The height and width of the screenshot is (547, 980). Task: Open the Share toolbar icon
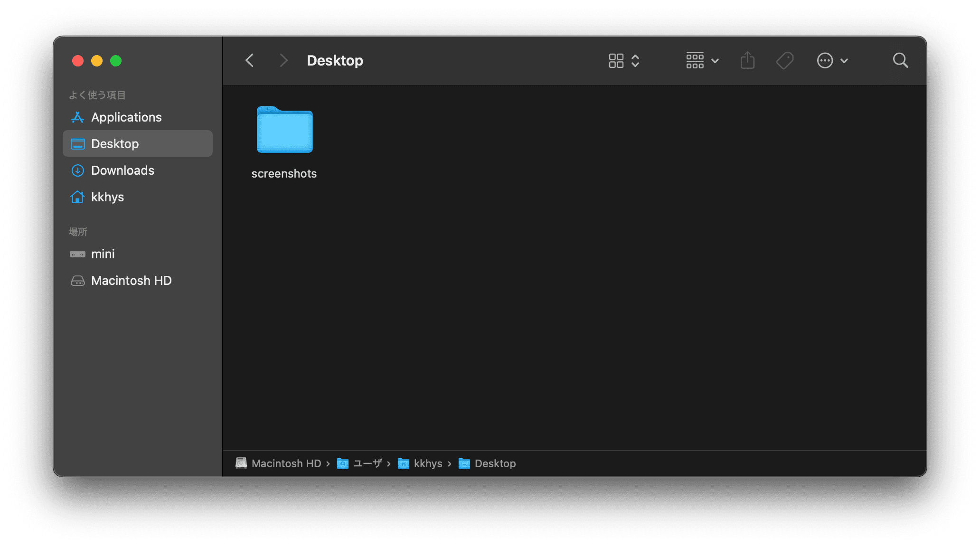pyautogui.click(x=747, y=60)
